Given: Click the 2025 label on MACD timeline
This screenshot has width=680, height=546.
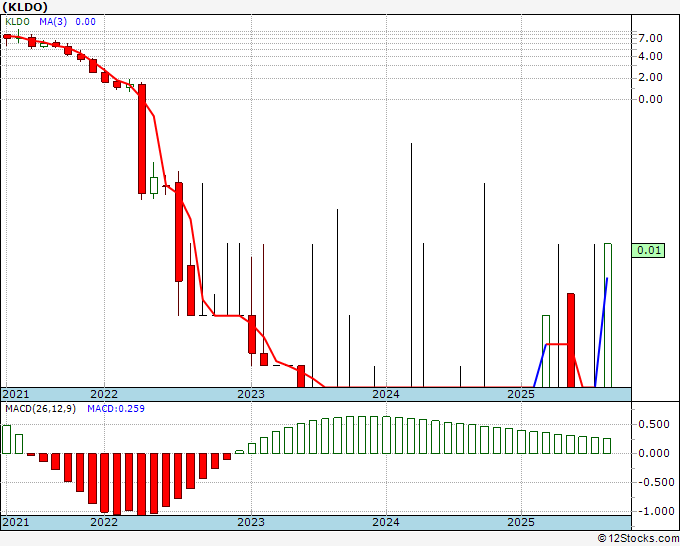Looking at the screenshot, I should tap(521, 522).
